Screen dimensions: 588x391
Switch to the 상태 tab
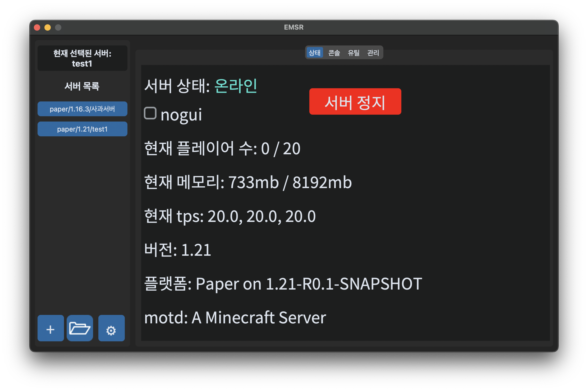click(315, 53)
